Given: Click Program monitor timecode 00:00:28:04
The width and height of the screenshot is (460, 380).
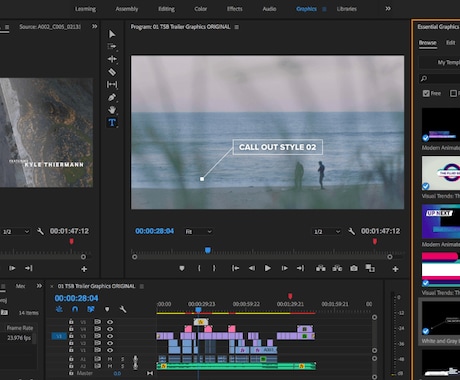Looking at the screenshot, I should [155, 231].
